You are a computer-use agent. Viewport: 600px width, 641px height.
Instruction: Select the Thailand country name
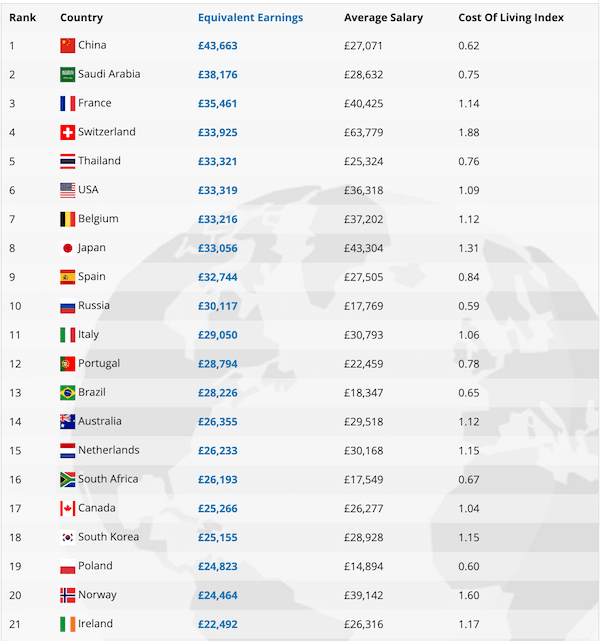(99, 161)
